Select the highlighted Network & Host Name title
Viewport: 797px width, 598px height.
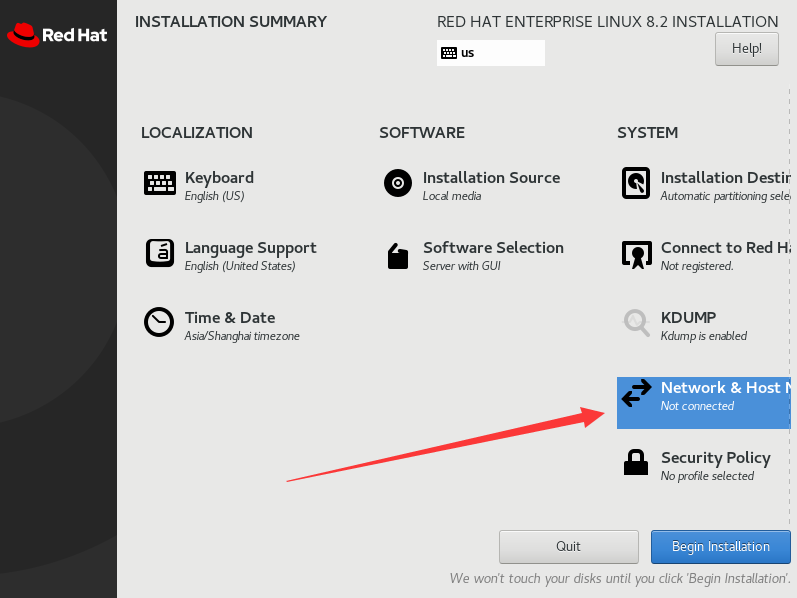pos(725,387)
